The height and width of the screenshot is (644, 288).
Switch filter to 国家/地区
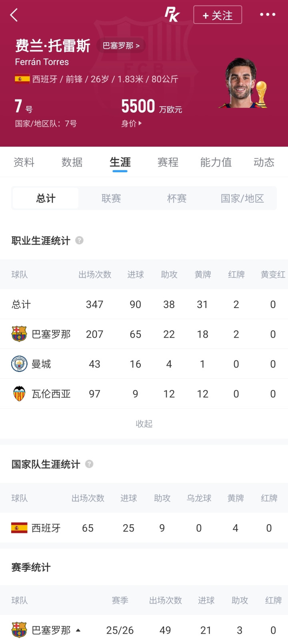(242, 199)
